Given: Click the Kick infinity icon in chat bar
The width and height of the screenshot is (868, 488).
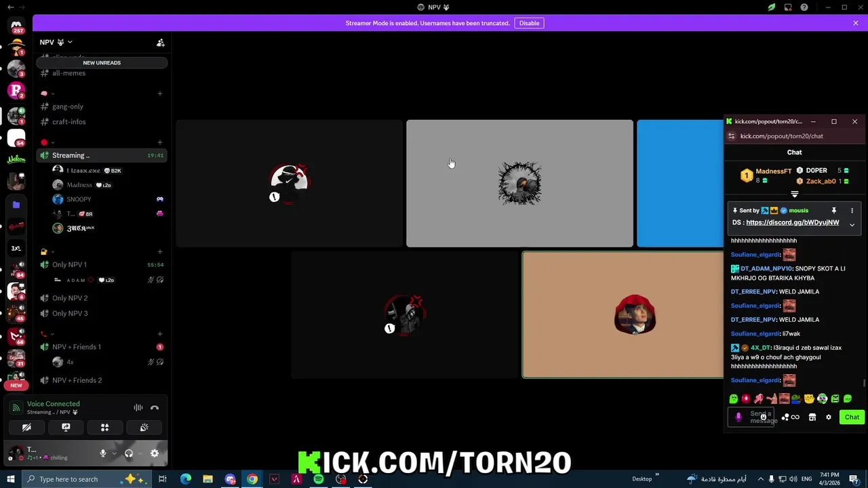Looking at the screenshot, I should (795, 418).
